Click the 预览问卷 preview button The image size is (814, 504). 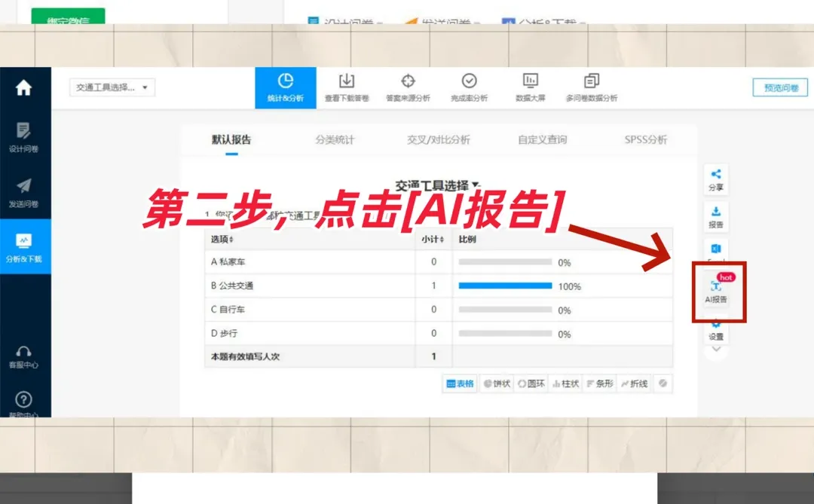[779, 87]
